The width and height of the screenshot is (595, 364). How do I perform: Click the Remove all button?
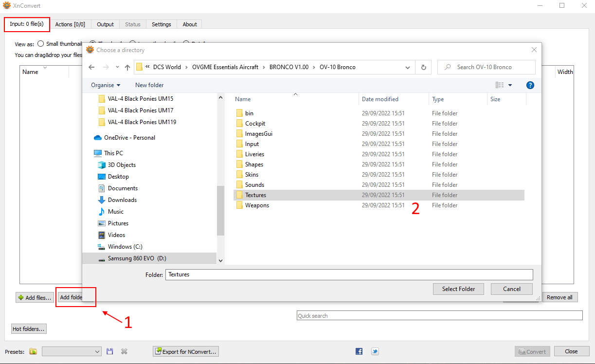coord(559,297)
